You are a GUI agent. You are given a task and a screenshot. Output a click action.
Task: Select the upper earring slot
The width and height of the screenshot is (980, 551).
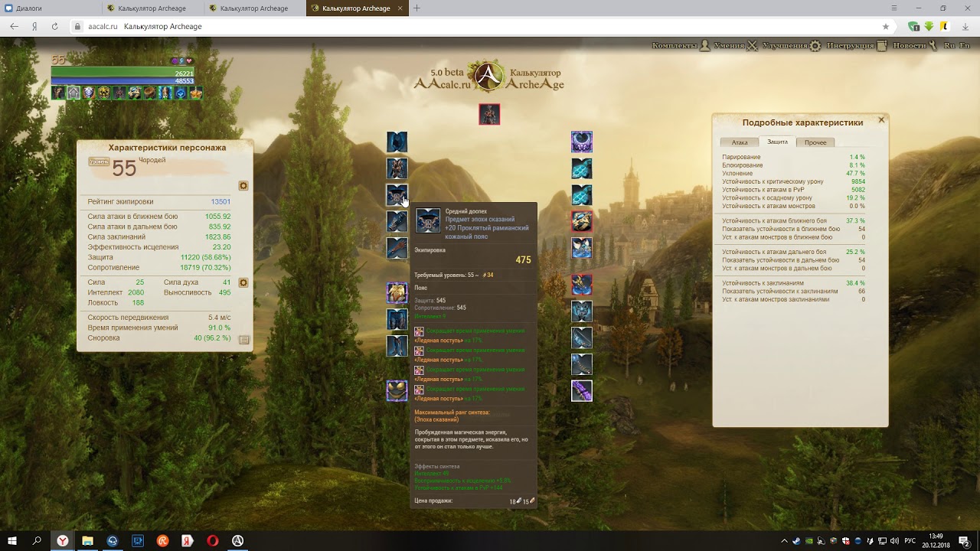[582, 168]
